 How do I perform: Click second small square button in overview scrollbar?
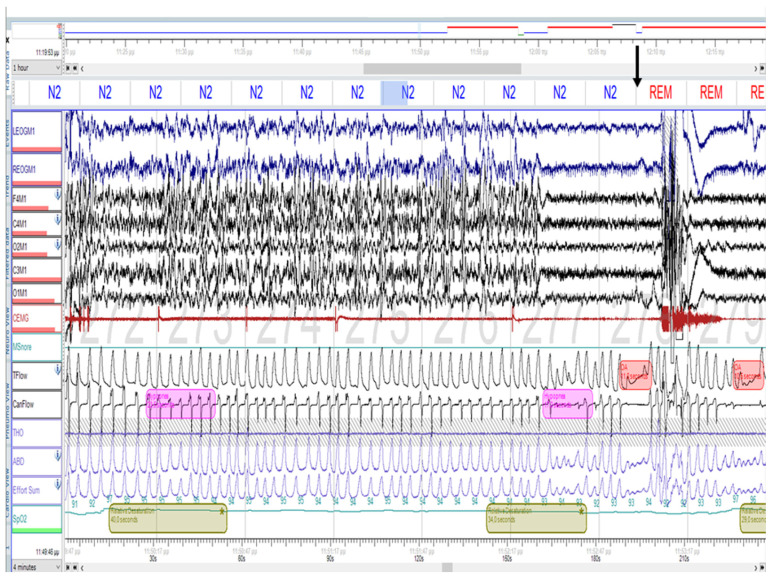coord(75,68)
